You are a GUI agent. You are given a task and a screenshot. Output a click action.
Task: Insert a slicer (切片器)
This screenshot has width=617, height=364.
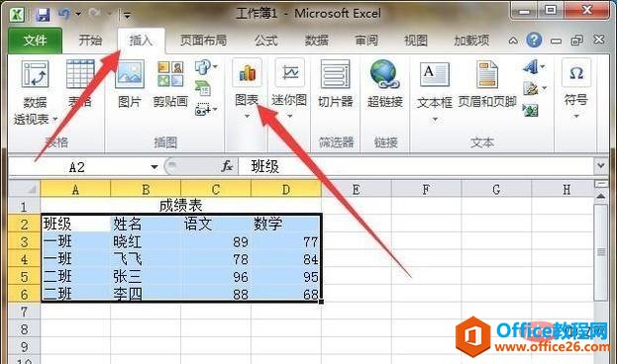(336, 83)
